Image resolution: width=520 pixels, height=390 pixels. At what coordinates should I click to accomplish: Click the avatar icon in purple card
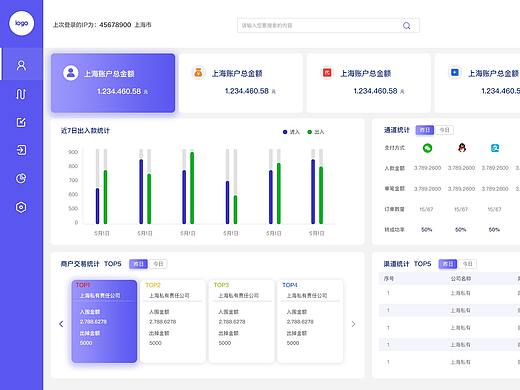[71, 73]
